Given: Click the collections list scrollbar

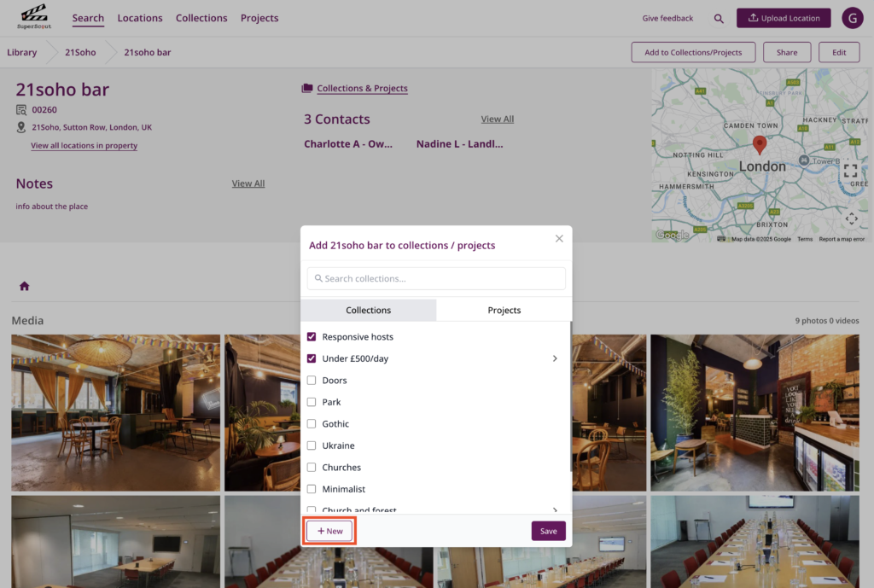Looking at the screenshot, I should click(x=570, y=397).
